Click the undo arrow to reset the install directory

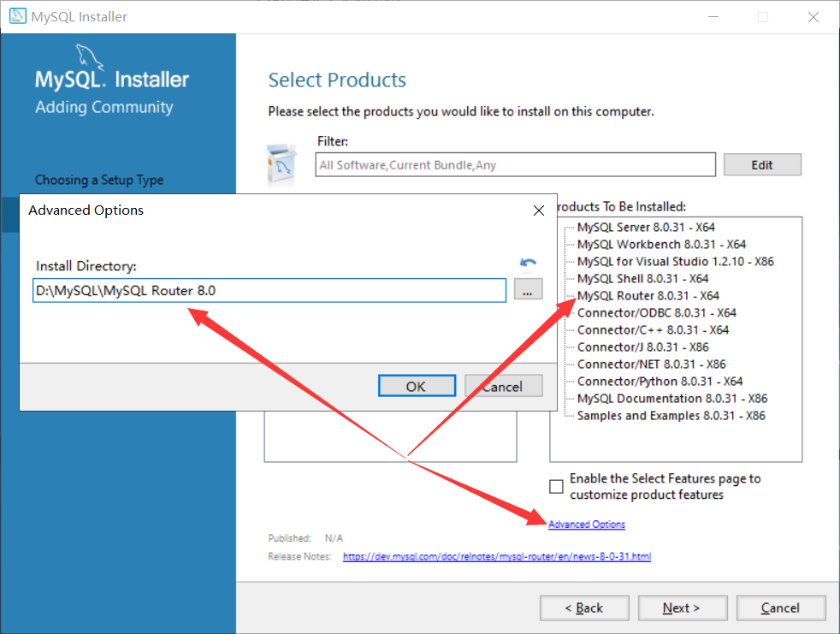tap(528, 263)
